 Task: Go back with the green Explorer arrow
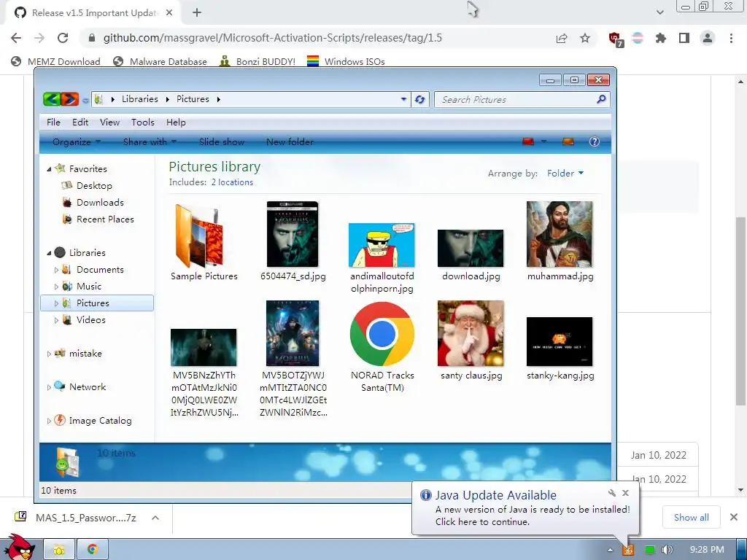52,99
